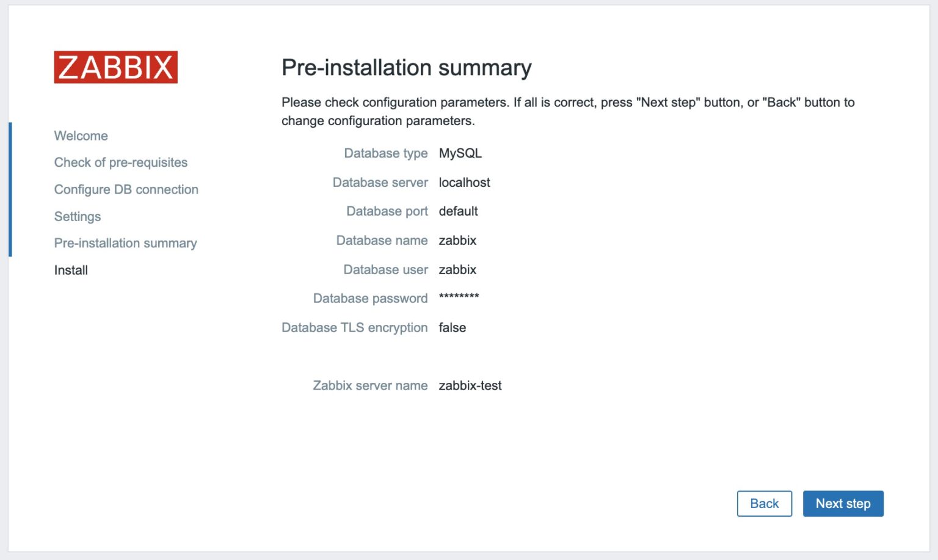Click the masked Database password value
This screenshot has width=938, height=560.
coord(459,298)
